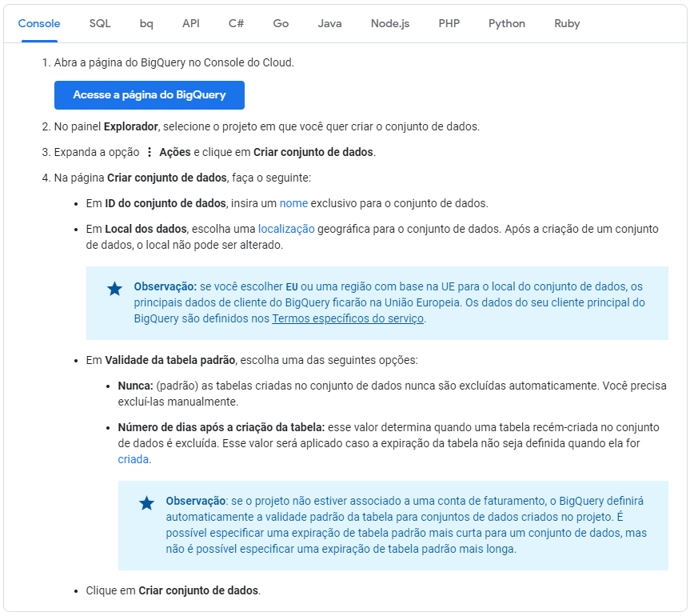Click the bold 'Explorador' text

pyautogui.click(x=130, y=127)
